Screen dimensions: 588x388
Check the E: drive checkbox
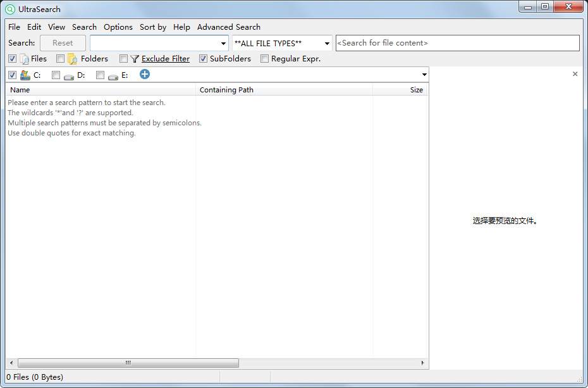(x=100, y=75)
